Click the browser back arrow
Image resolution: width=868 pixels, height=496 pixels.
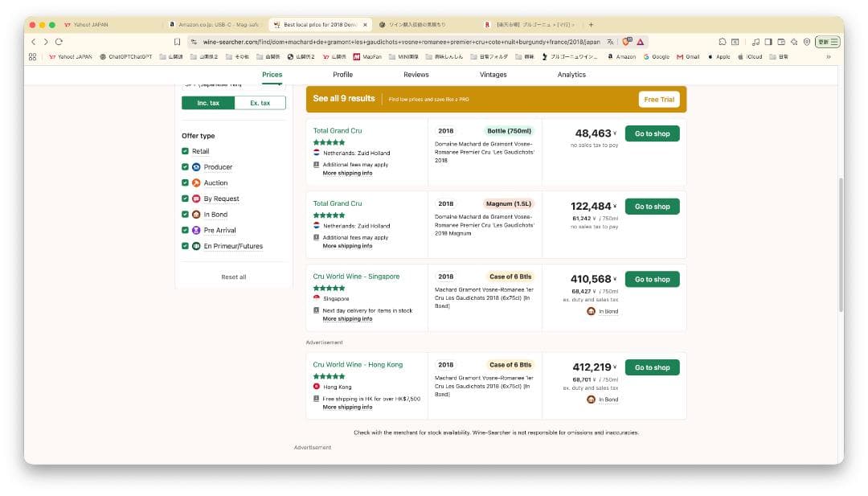pyautogui.click(x=34, y=41)
